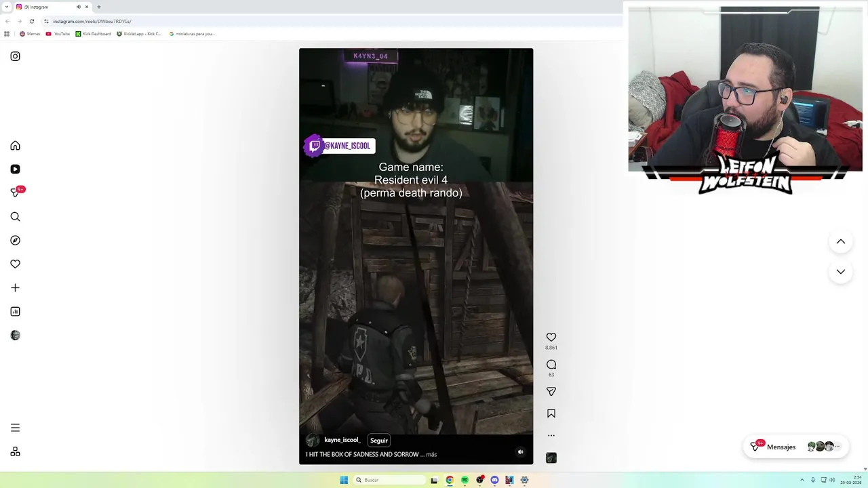The image size is (868, 488).
Task: Go to Instagram Home feed icon
Action: click(x=15, y=146)
